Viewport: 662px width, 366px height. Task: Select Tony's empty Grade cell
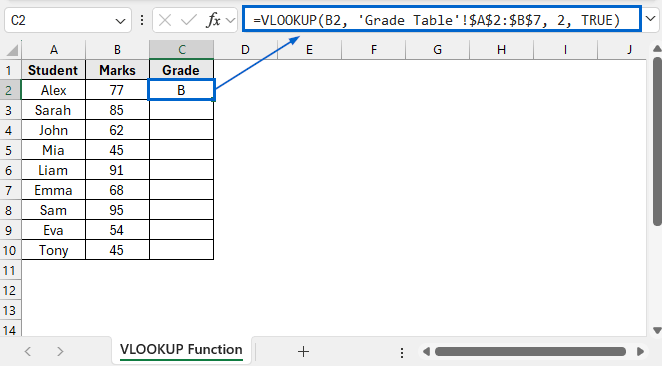182,250
